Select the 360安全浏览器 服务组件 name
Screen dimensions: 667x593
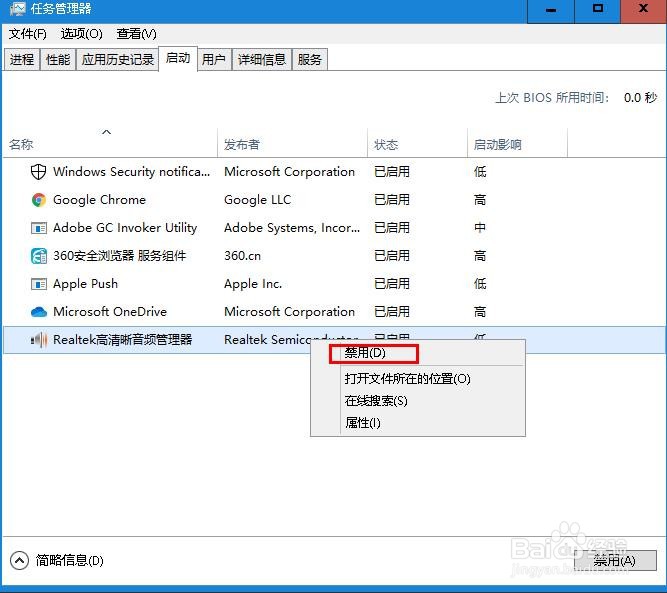tap(120, 256)
